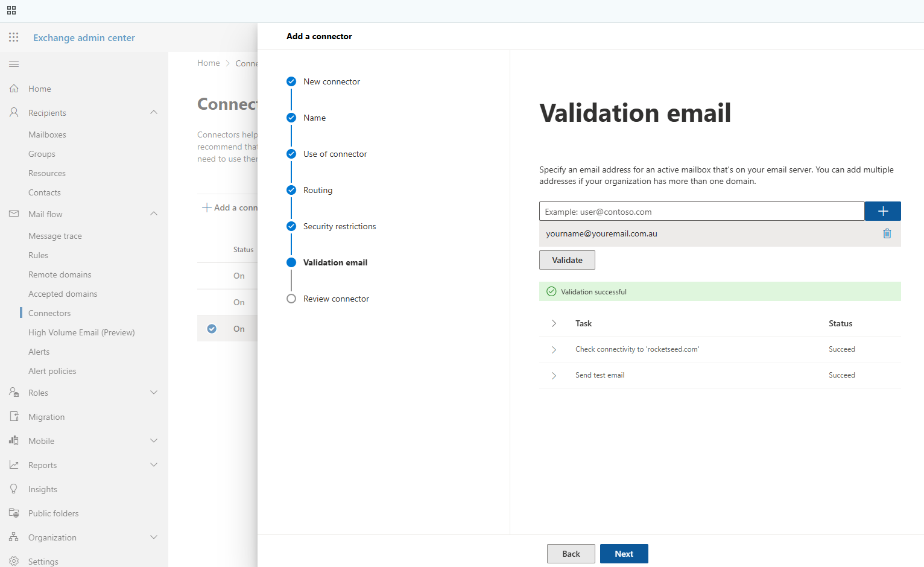Click the grid icon in top bar
The width and height of the screenshot is (924, 567).
[x=11, y=10]
